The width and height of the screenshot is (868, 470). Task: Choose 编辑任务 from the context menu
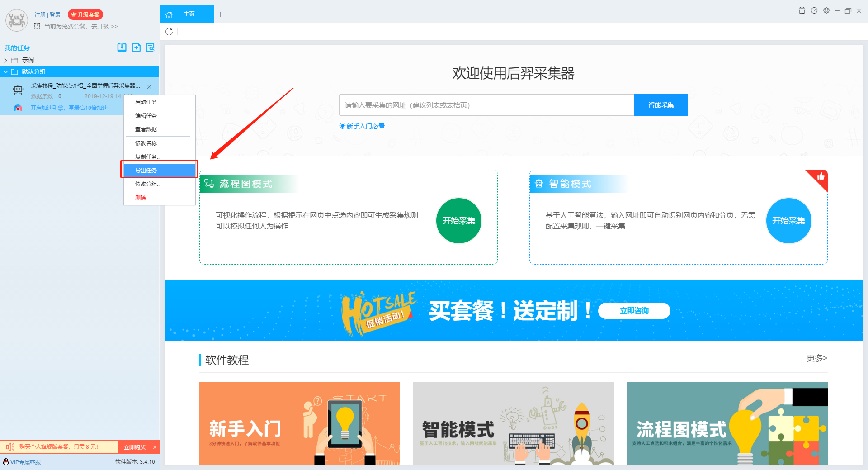(160, 116)
